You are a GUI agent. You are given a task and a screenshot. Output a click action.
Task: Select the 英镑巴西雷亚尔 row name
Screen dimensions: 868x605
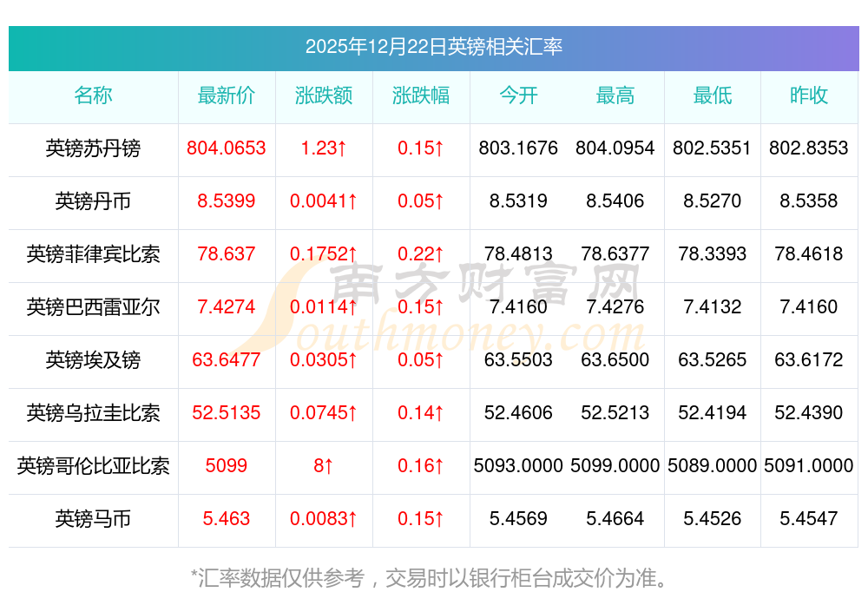(x=93, y=306)
